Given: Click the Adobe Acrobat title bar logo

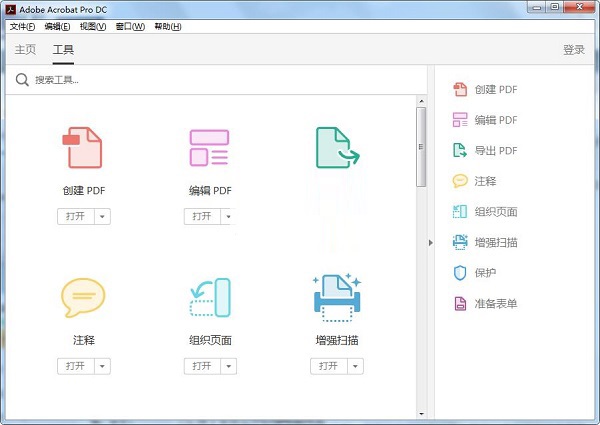Looking at the screenshot, I should 11,9.
